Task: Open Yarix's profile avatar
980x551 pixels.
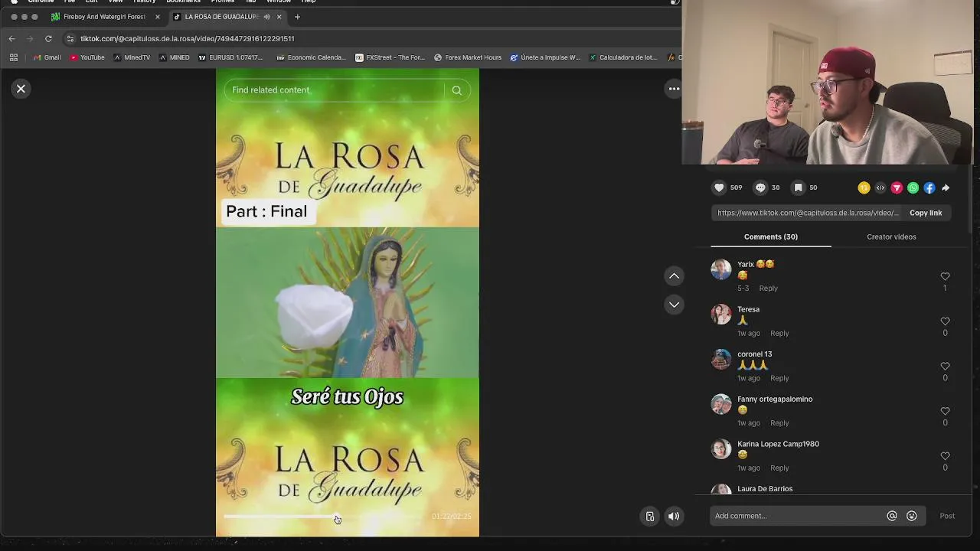Action: [x=721, y=269]
